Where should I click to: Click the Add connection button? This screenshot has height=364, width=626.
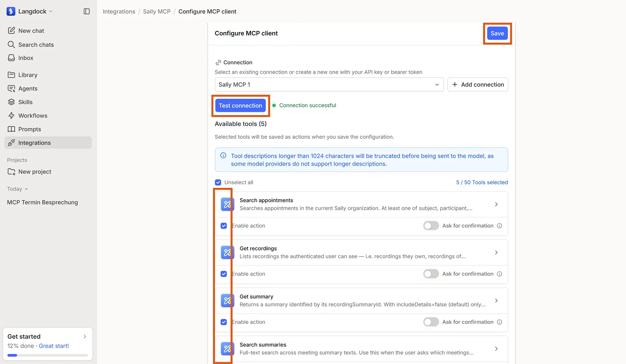478,85
